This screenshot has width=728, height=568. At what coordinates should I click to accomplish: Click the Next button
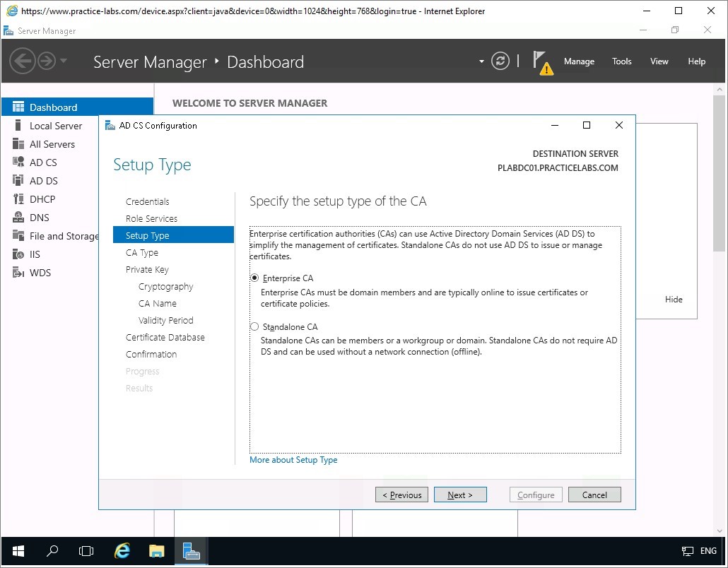click(x=460, y=495)
